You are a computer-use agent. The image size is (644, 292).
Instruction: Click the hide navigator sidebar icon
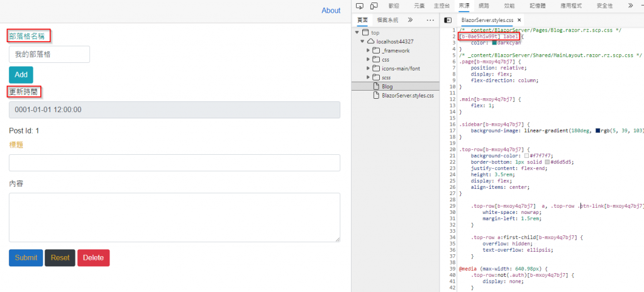(448, 20)
